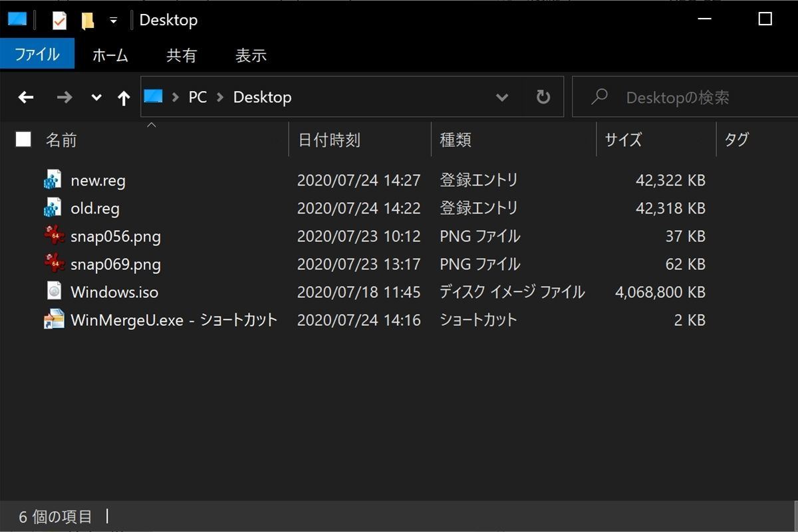Sort files by the サイズ column header
Screen dimensions: 798x532
pos(623,140)
